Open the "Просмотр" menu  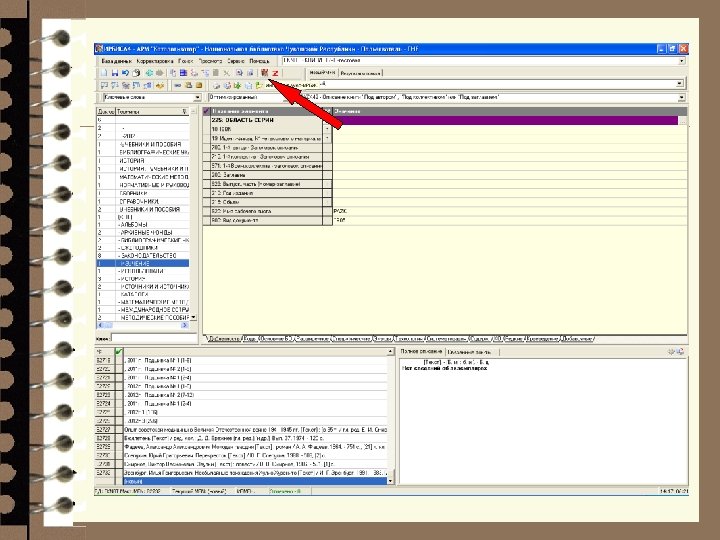pos(210,61)
